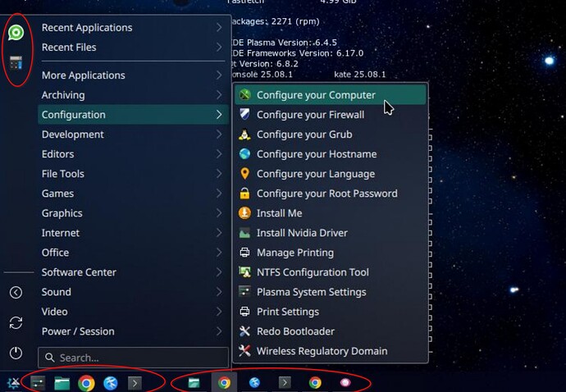Expand the Power / Session submenu

click(219, 331)
